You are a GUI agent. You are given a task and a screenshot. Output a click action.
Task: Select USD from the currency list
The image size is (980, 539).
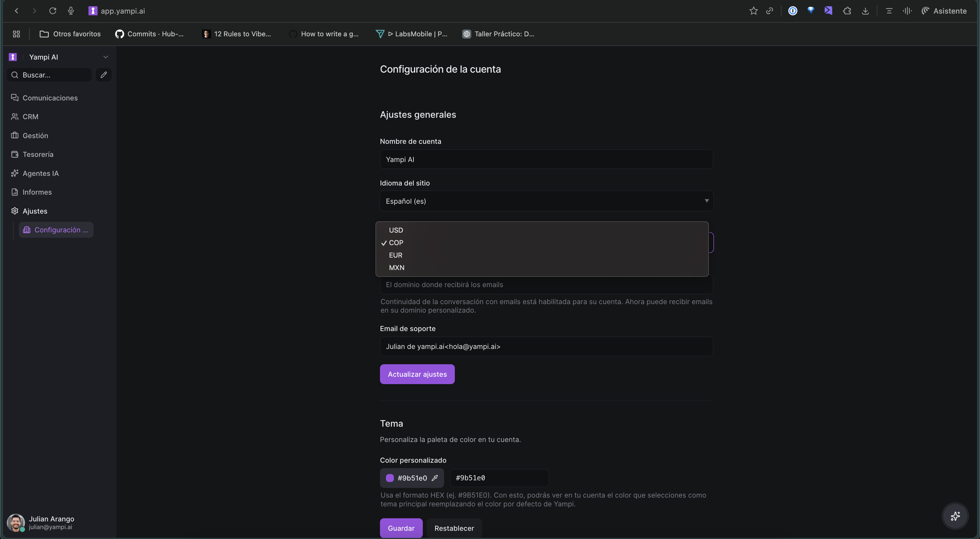pyautogui.click(x=396, y=230)
